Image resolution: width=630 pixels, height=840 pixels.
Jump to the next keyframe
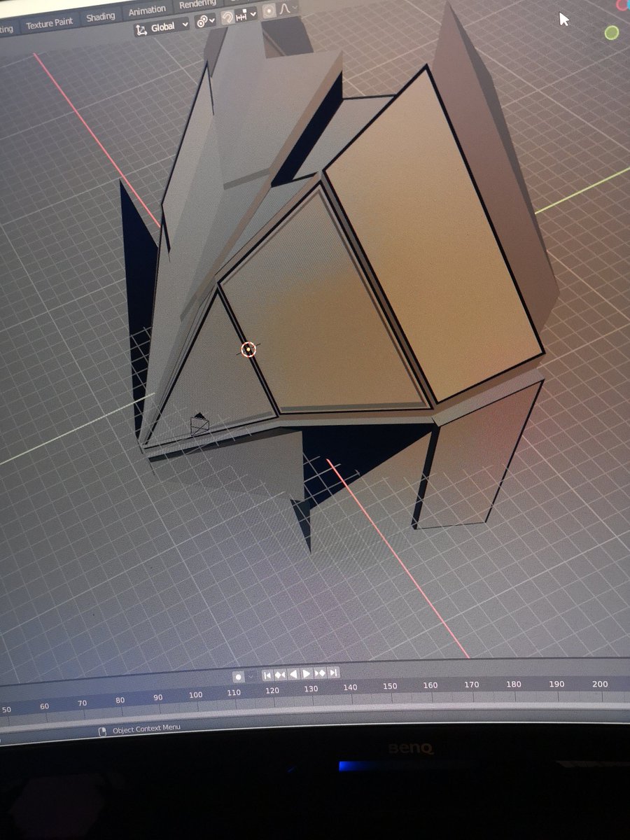[320, 673]
